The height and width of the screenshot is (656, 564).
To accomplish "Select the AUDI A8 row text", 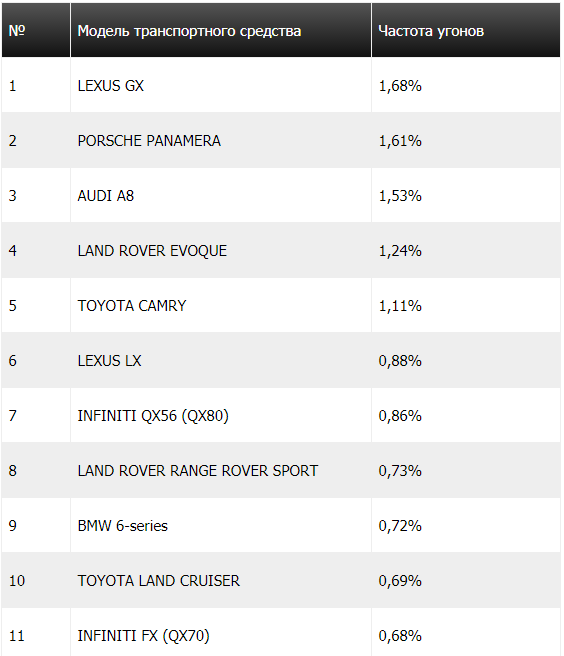I will 105,196.
